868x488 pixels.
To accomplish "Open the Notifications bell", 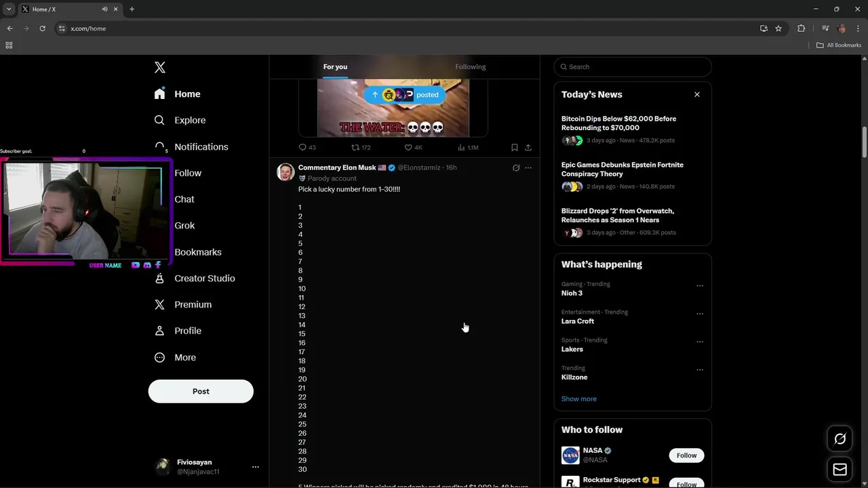I will click(x=159, y=146).
